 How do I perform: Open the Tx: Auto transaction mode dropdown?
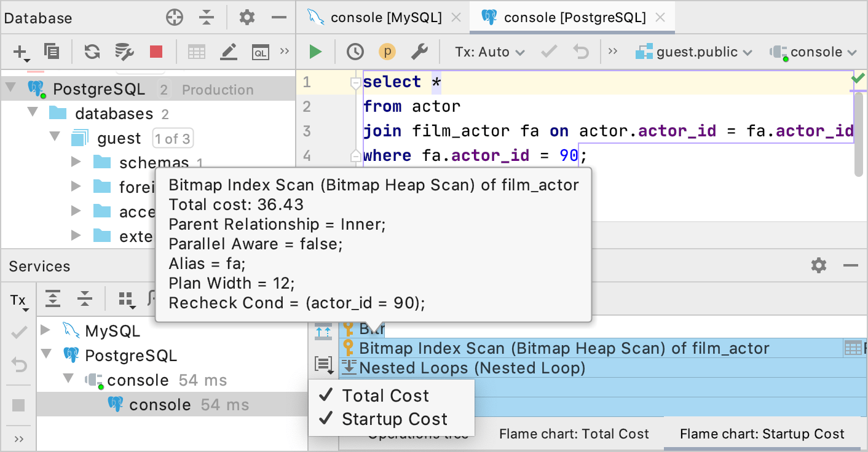(489, 52)
